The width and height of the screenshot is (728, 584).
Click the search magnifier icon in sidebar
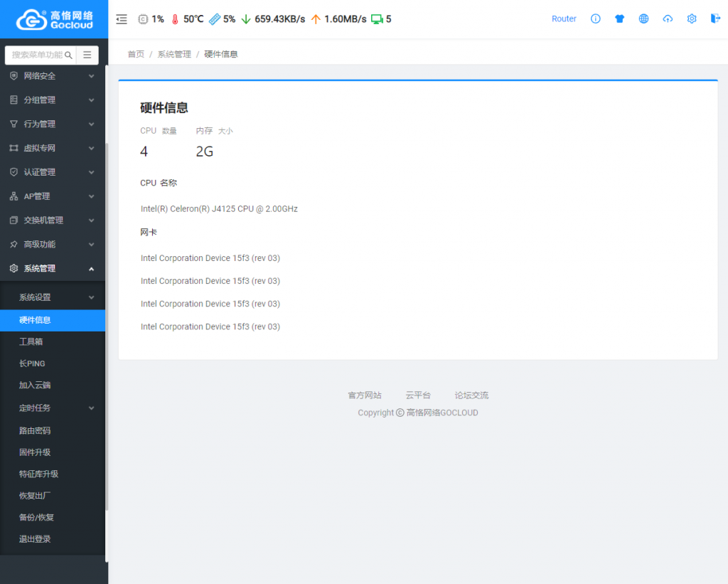coord(69,55)
